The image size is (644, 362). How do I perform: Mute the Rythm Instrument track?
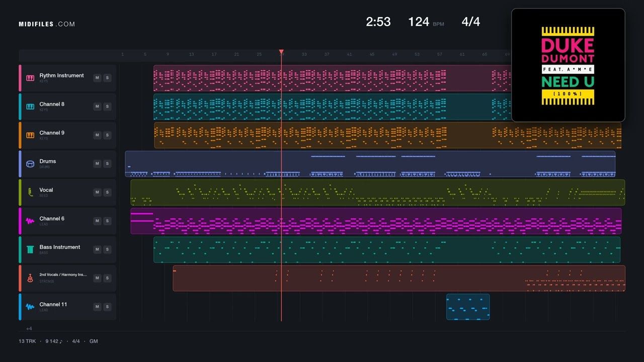[x=97, y=78]
